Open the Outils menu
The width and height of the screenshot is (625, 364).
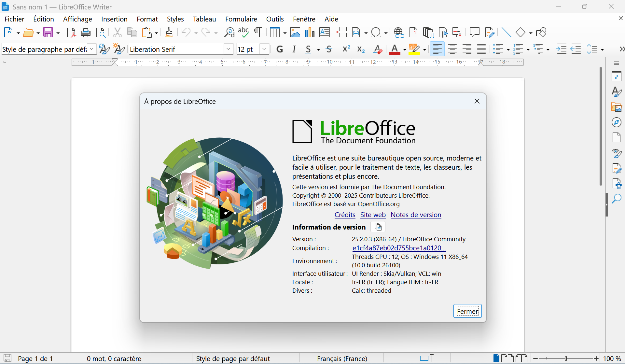(x=275, y=19)
